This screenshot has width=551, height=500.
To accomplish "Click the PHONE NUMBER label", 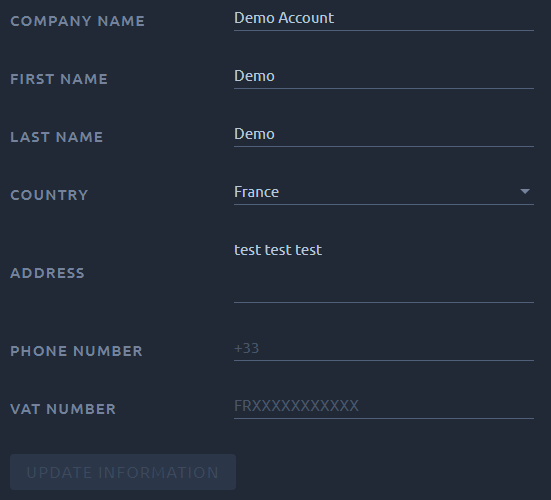I will click(x=76, y=351).
